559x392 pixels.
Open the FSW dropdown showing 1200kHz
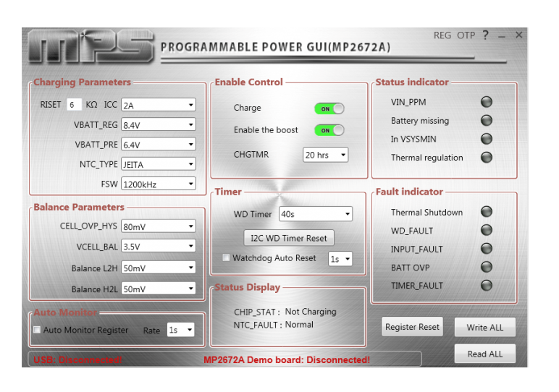[159, 184]
